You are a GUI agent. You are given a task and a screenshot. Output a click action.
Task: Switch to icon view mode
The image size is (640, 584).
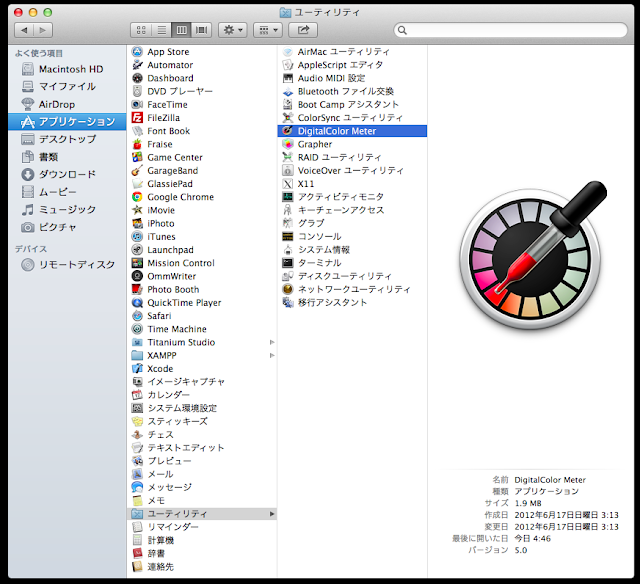(x=141, y=30)
